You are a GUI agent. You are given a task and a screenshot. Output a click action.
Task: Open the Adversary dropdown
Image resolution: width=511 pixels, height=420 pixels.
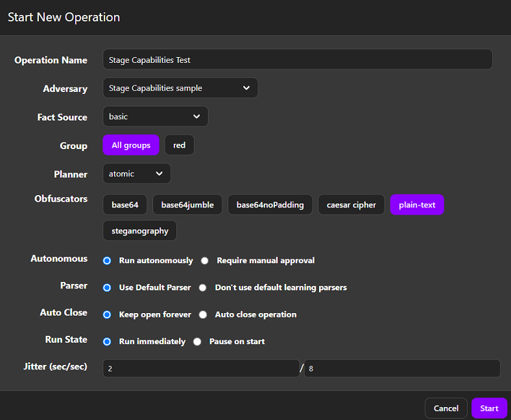point(180,88)
